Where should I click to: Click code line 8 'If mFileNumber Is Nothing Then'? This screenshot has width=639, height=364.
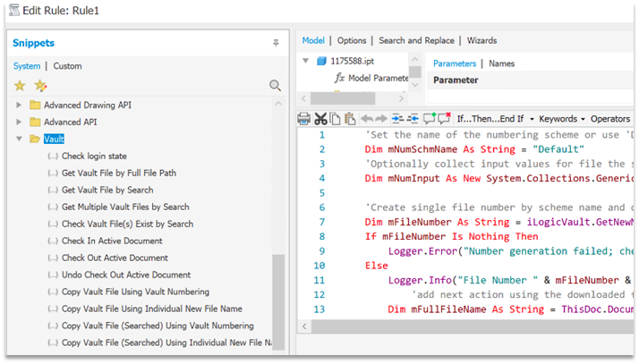pyautogui.click(x=452, y=237)
